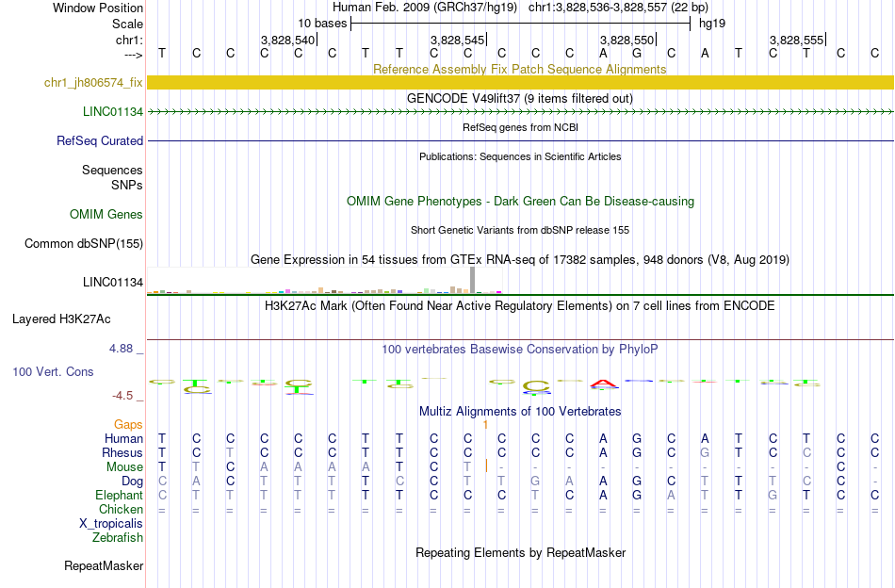
Task: Click the '10 bases' scale bar label
Action: pyautogui.click(x=322, y=24)
